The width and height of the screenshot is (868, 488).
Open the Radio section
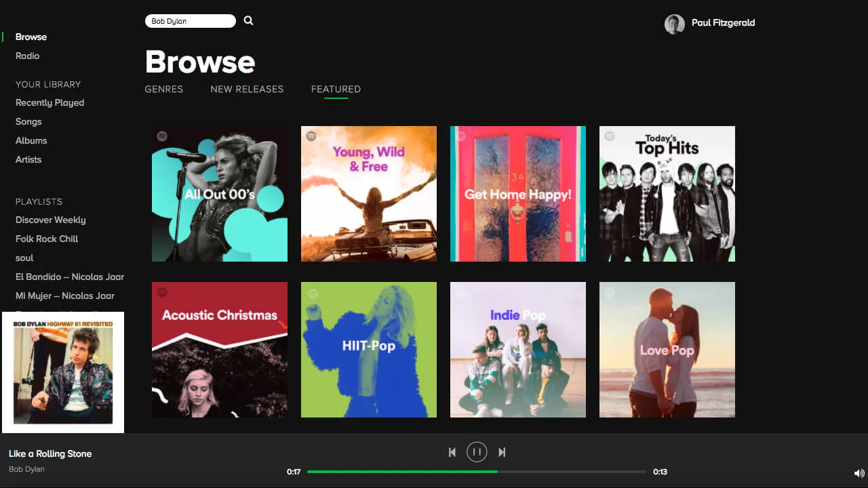coord(27,56)
